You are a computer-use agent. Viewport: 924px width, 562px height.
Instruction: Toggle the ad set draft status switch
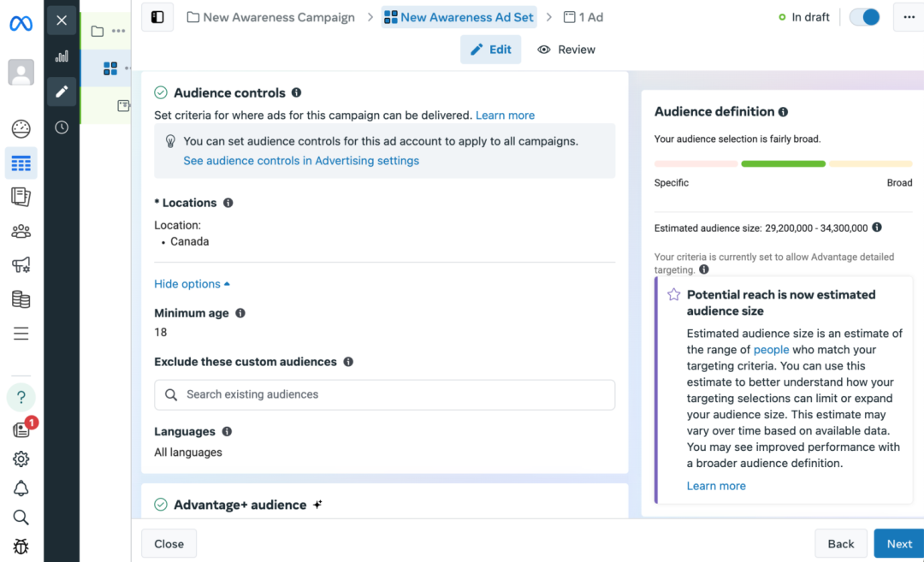[x=865, y=17]
